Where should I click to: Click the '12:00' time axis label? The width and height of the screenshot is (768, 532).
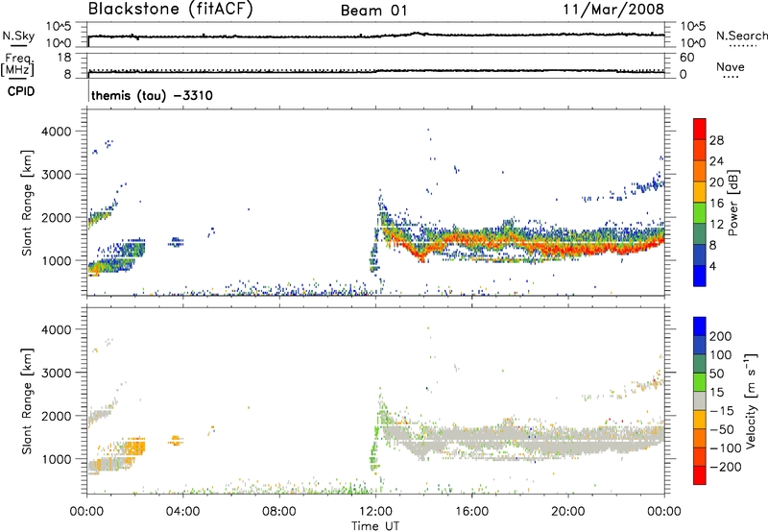point(375,512)
